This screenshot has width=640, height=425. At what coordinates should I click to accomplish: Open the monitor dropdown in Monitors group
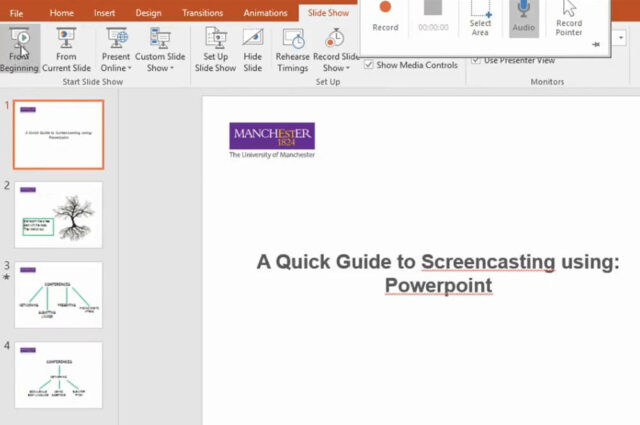pos(620,38)
